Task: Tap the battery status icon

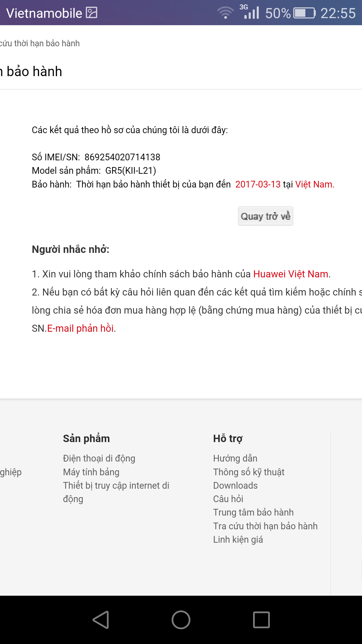Action: (x=305, y=13)
